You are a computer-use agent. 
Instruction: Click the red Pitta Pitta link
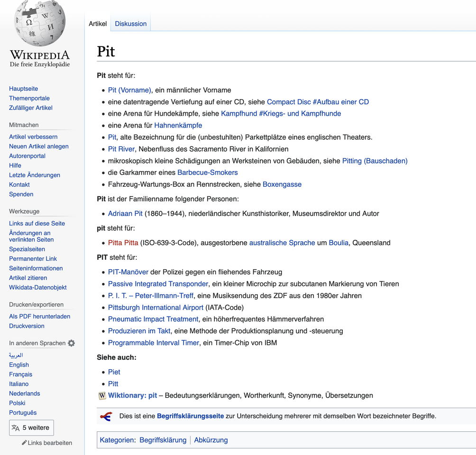pos(123,243)
